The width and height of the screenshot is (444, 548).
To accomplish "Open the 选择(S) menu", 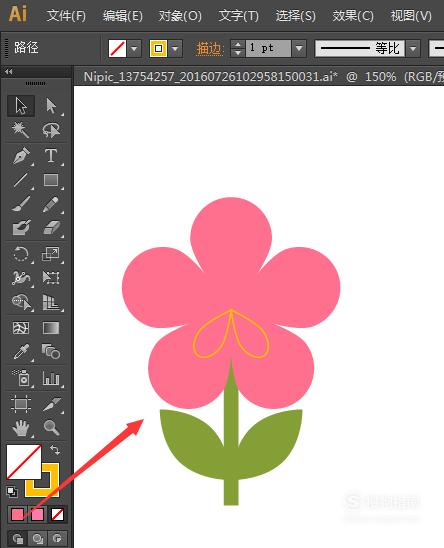I will tap(296, 16).
